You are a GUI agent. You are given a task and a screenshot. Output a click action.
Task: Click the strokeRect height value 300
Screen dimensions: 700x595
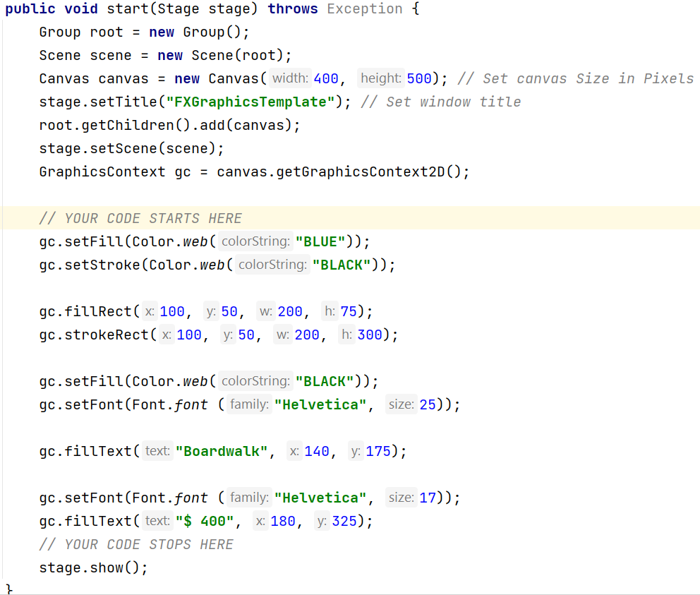370,335
